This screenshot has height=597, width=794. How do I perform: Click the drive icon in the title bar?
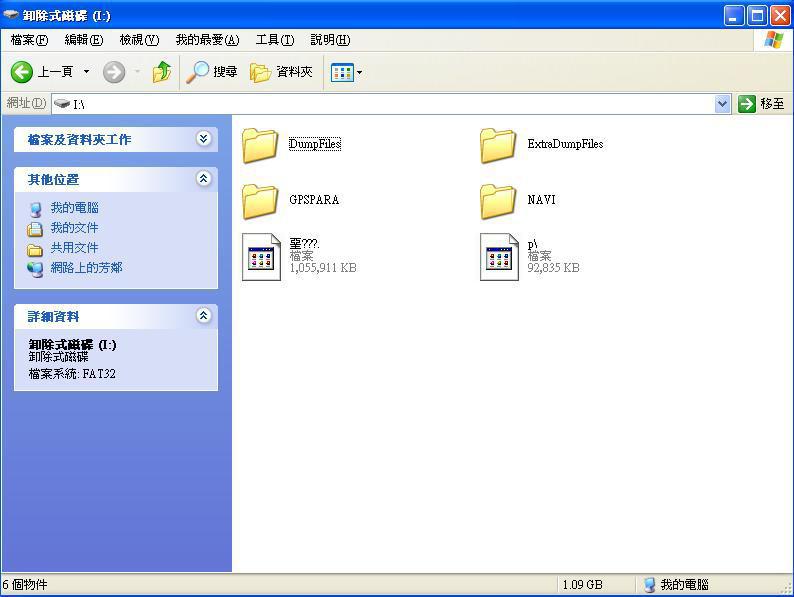tap(11, 15)
